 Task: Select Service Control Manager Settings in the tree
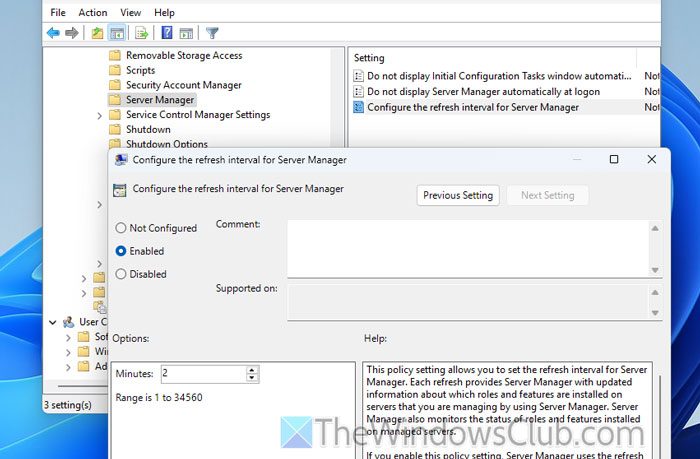point(198,115)
